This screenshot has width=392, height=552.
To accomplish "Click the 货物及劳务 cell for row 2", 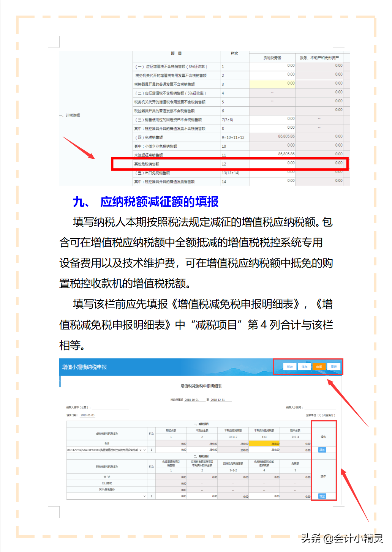I will pos(272,75).
